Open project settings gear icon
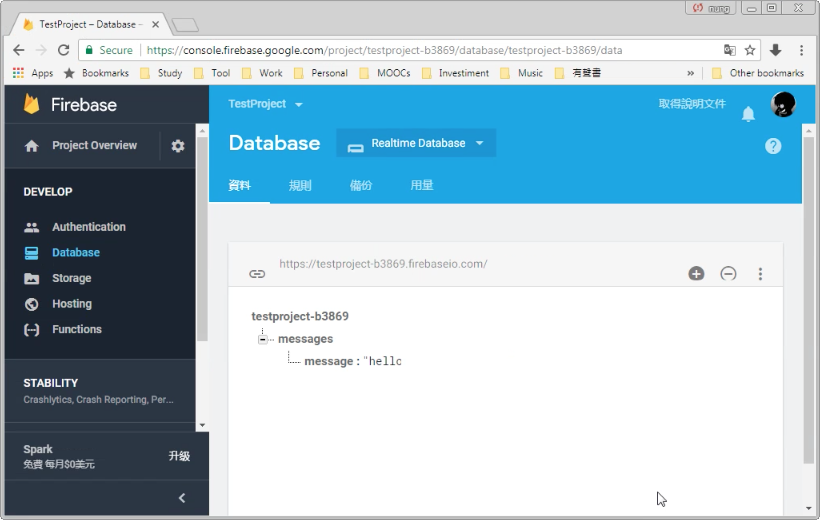Image resolution: width=820 pixels, height=520 pixels. coord(178,146)
